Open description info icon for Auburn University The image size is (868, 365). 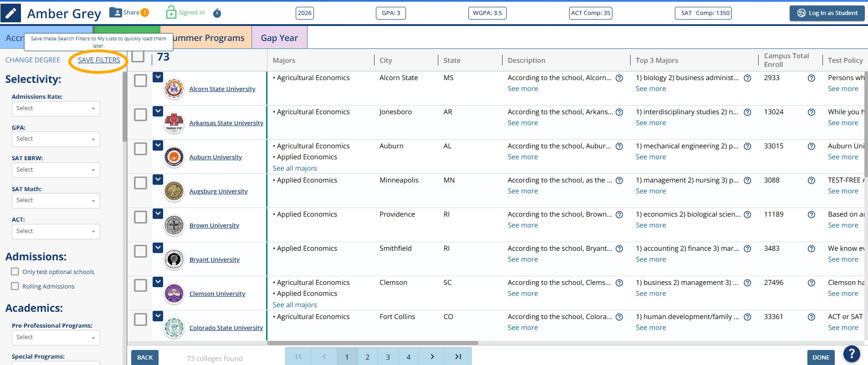(x=619, y=146)
